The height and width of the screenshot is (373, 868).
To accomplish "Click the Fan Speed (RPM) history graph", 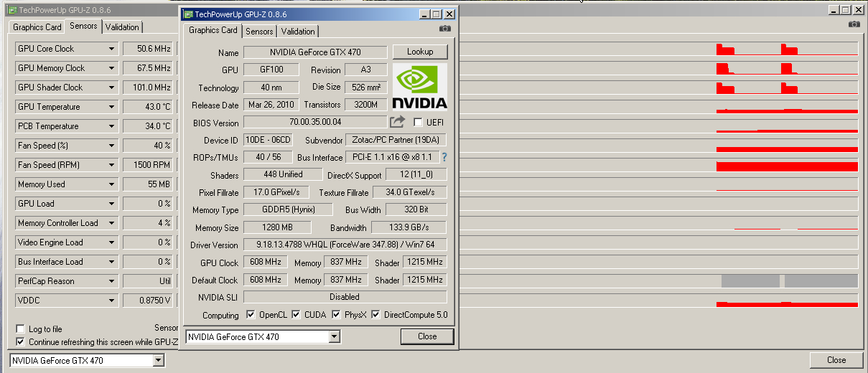I will click(657, 165).
